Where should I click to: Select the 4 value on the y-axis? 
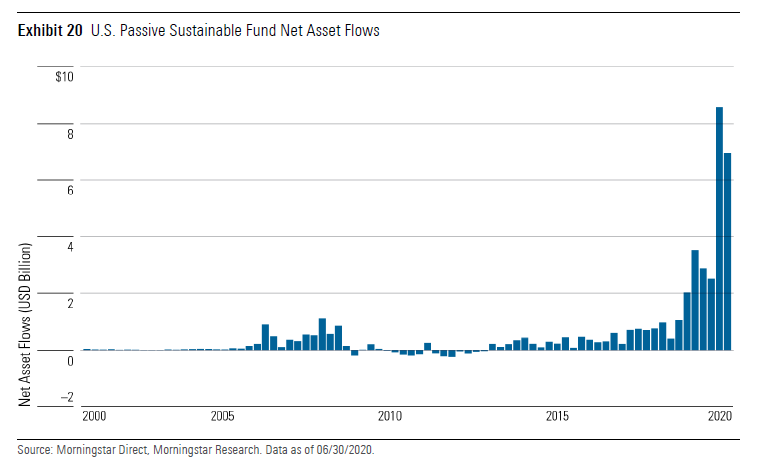68,247
